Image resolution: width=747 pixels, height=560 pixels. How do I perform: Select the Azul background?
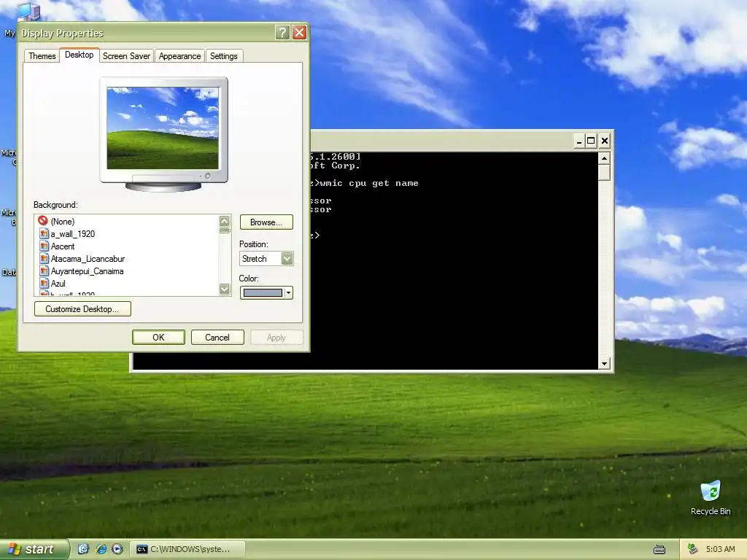[58, 284]
